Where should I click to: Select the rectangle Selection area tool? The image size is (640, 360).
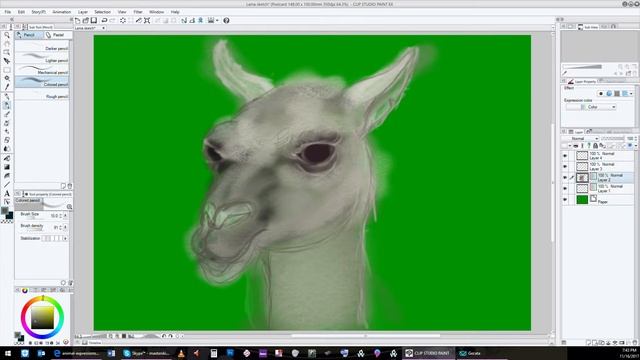[x=7, y=70]
